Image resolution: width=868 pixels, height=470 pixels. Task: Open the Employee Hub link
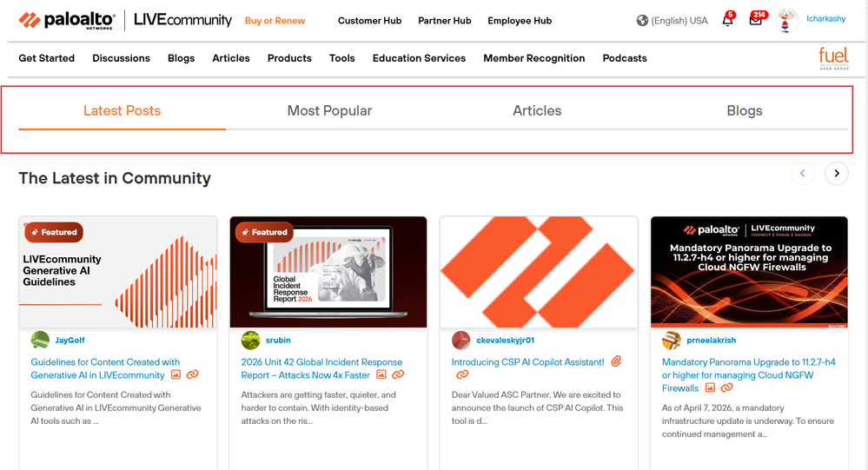[x=520, y=21]
